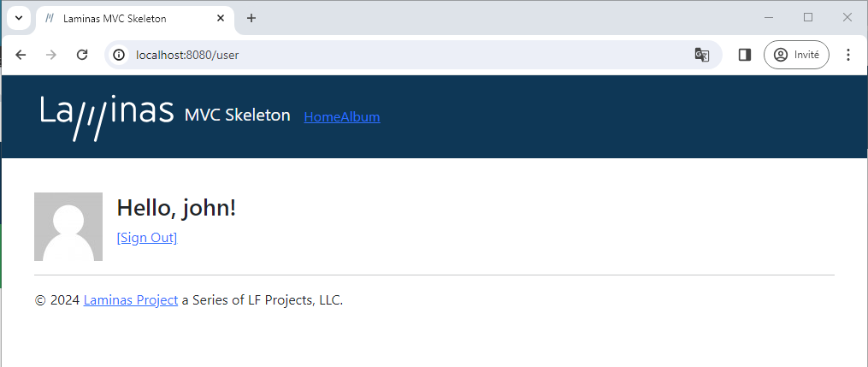This screenshot has height=367, width=868.
Task: Open a new browser tab
Action: 251,18
